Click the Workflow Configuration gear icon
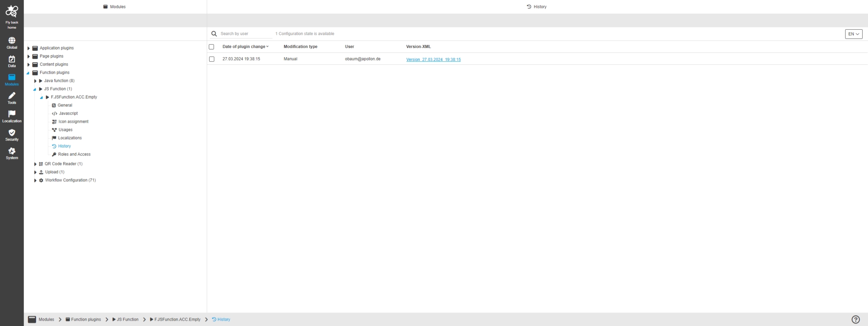 tap(41, 180)
